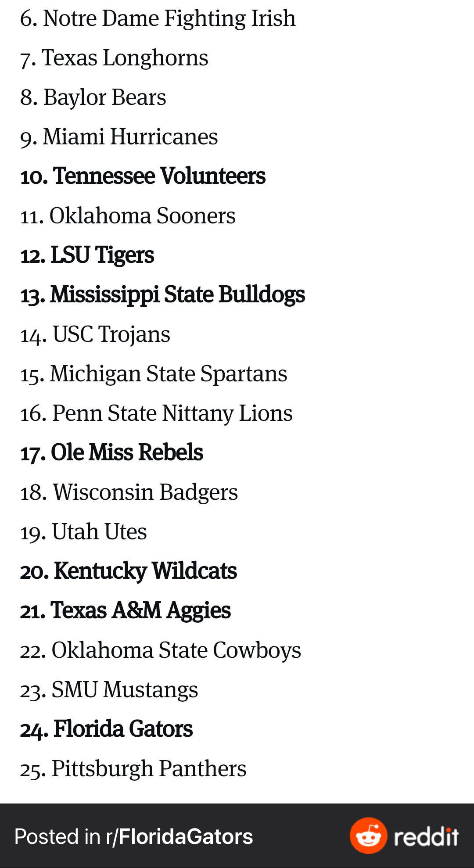Tap the Miami Hurricanes entry
474x868 pixels.
click(x=119, y=137)
